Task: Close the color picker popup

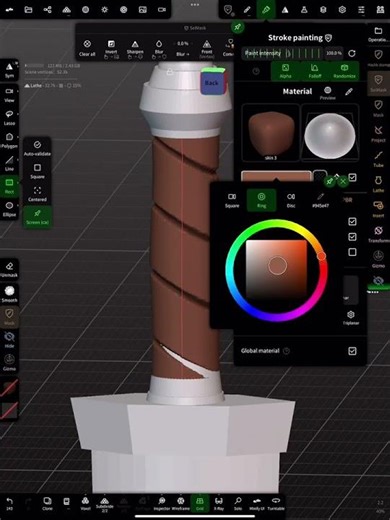Action: 343,182
